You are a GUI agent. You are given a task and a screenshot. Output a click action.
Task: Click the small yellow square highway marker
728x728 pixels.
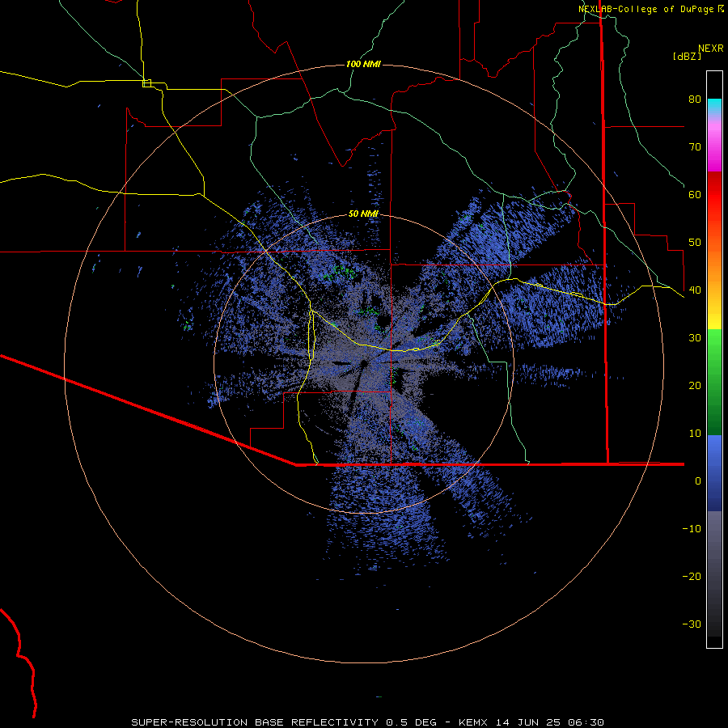(x=146, y=83)
